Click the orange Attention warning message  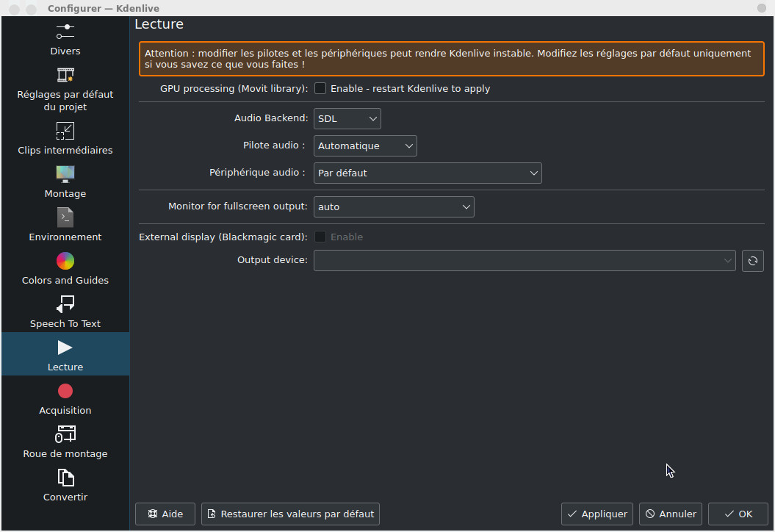click(452, 59)
